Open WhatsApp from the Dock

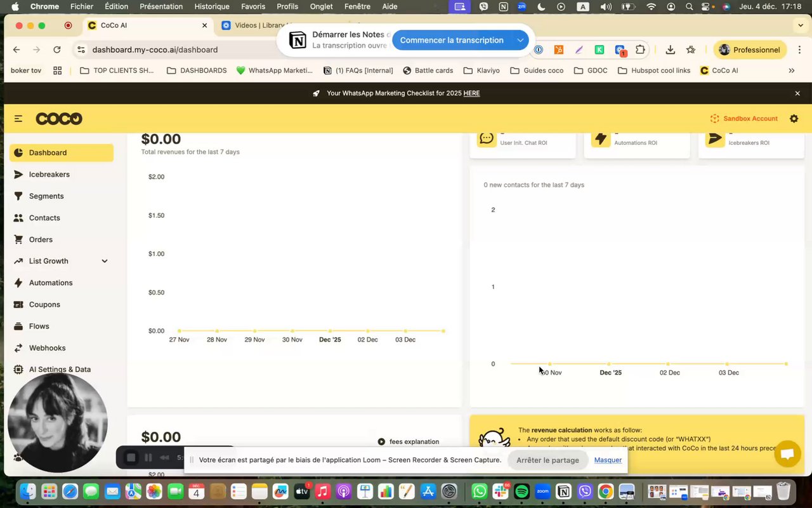pyautogui.click(x=480, y=491)
